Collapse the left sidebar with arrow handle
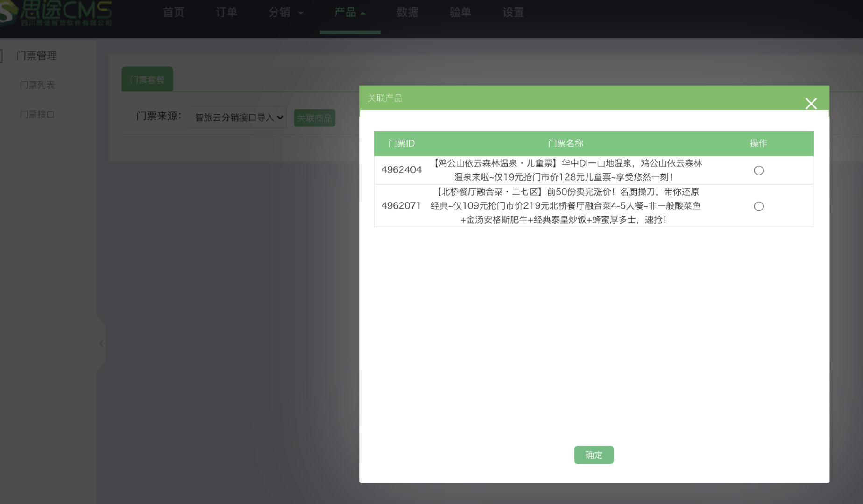 101,344
